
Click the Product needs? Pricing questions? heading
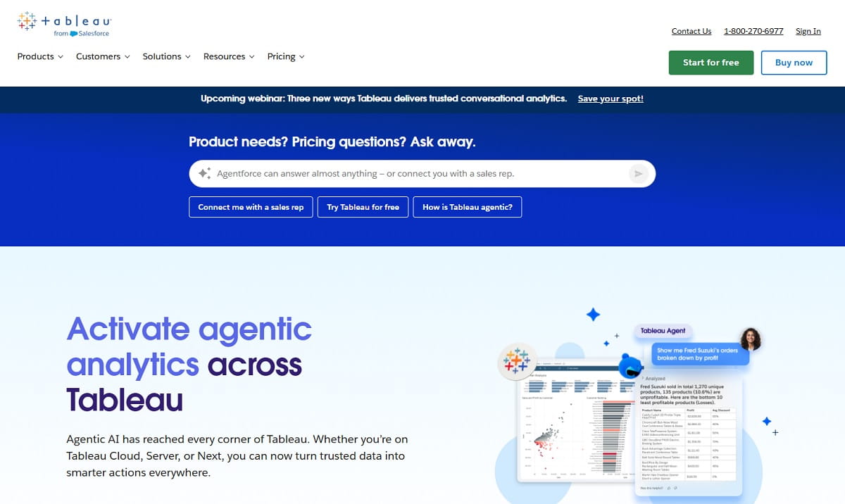tap(332, 141)
